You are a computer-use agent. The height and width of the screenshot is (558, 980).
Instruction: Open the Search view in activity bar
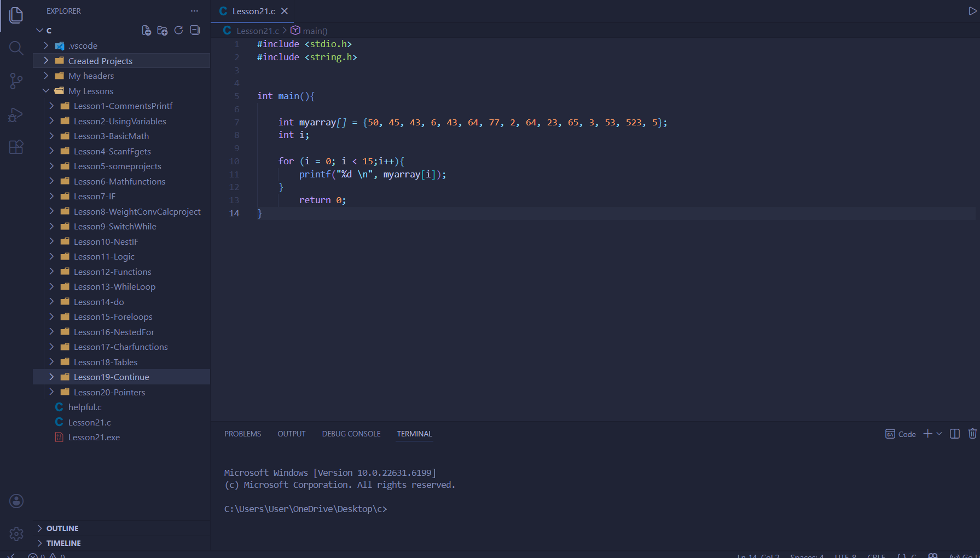click(16, 49)
